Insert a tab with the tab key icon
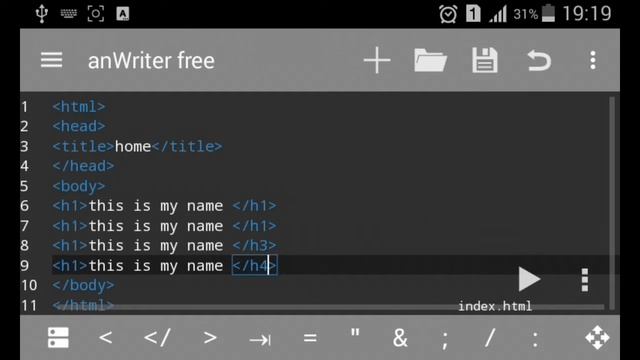The width and height of the screenshot is (640, 360). pos(260,339)
